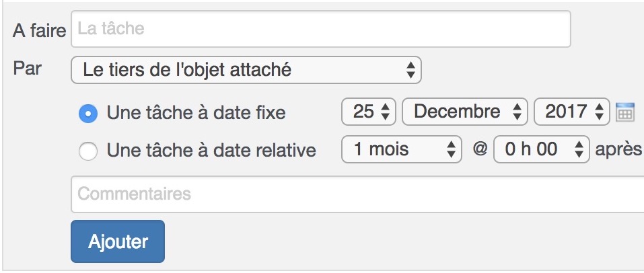Click the 'A faire' field label

coord(40,30)
